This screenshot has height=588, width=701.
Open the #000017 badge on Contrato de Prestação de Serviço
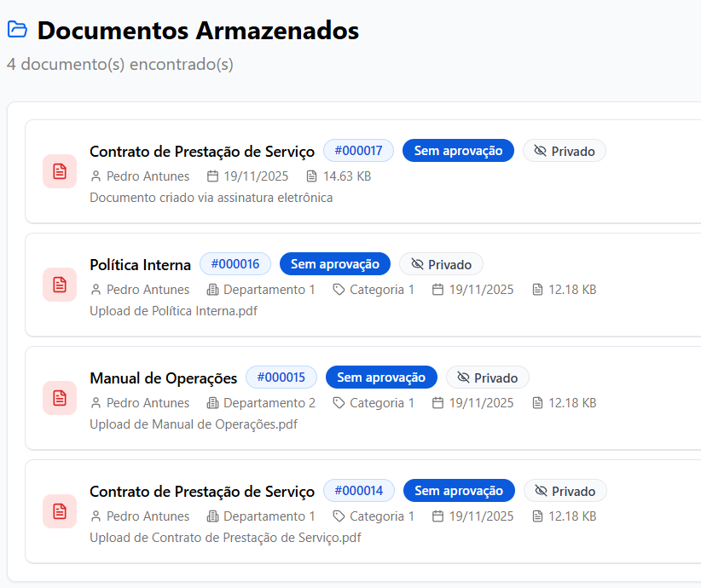point(358,150)
